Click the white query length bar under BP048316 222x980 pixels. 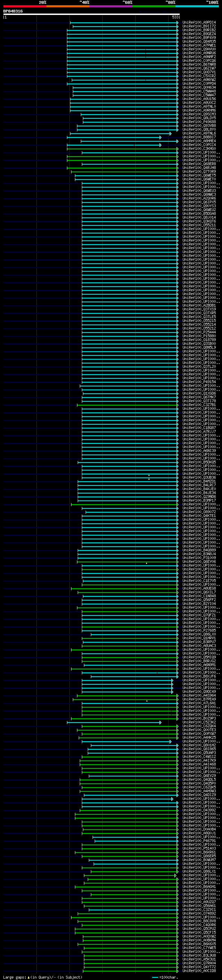click(x=92, y=14)
